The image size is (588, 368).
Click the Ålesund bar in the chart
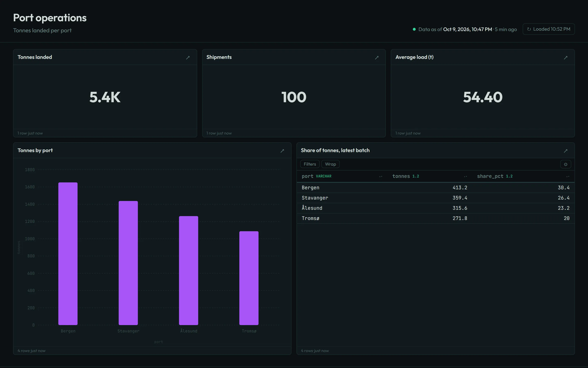189,270
